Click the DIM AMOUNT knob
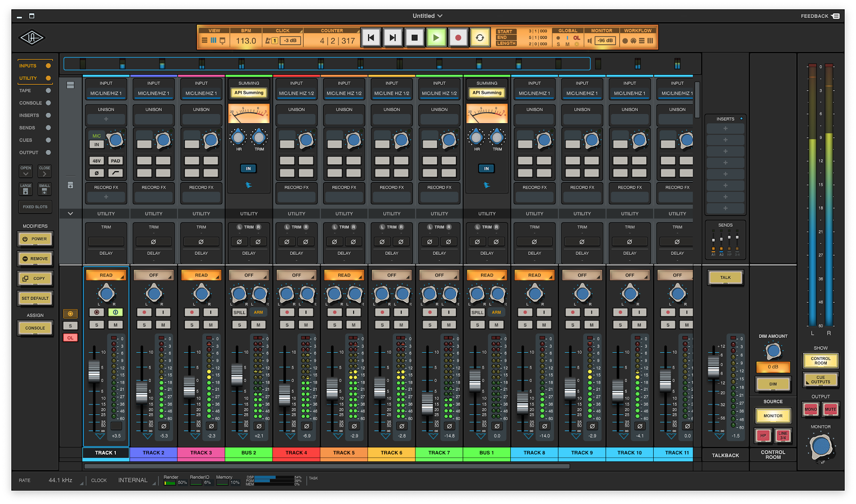 tap(773, 351)
